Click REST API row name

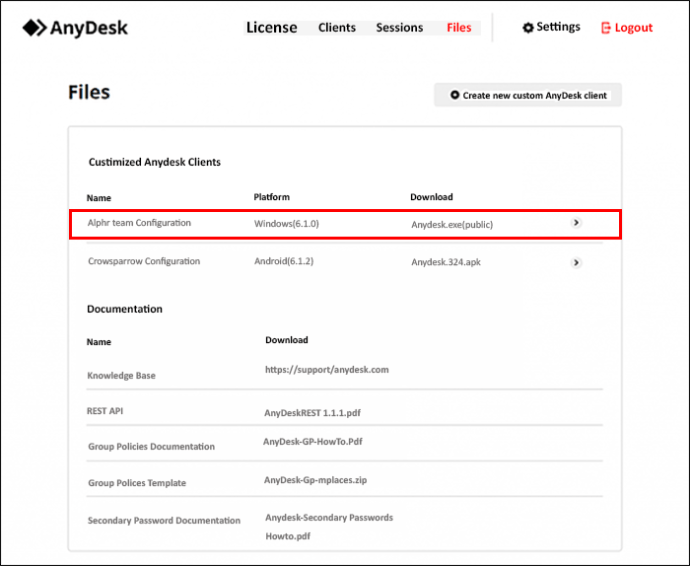point(105,411)
